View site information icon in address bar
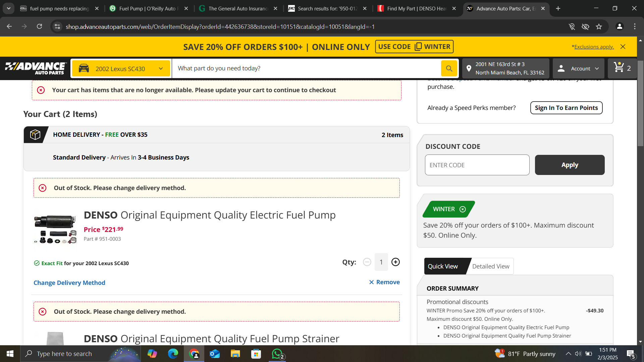Image resolution: width=644 pixels, height=362 pixels. (x=57, y=26)
